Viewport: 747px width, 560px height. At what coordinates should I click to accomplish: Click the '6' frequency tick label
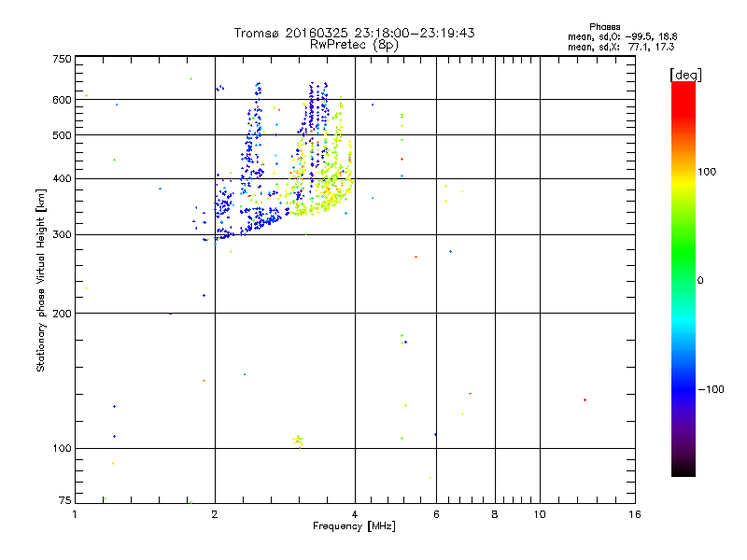[x=436, y=514]
